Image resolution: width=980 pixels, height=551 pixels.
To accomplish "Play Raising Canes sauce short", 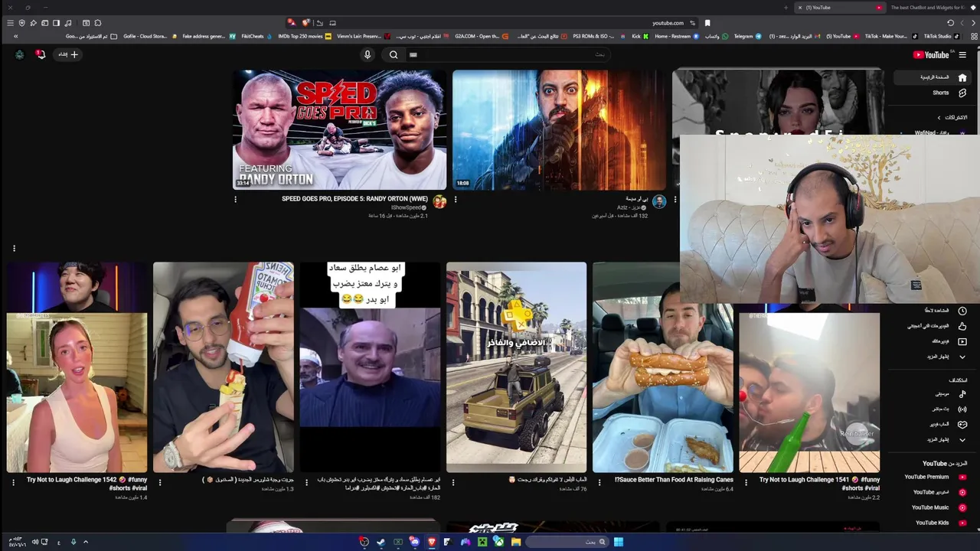I will point(663,367).
